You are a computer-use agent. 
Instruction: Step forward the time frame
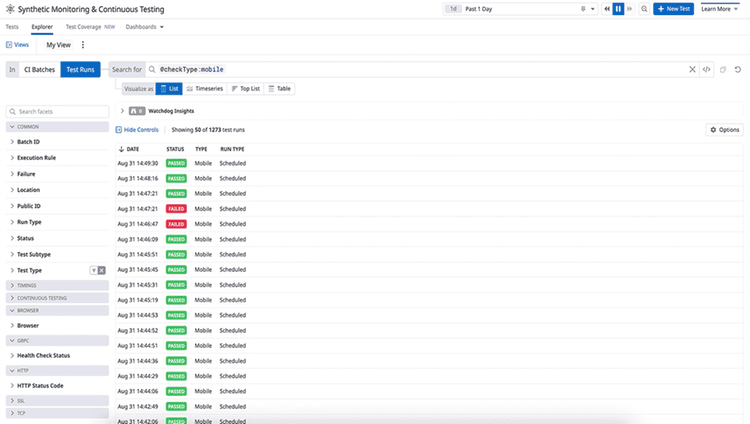[629, 9]
